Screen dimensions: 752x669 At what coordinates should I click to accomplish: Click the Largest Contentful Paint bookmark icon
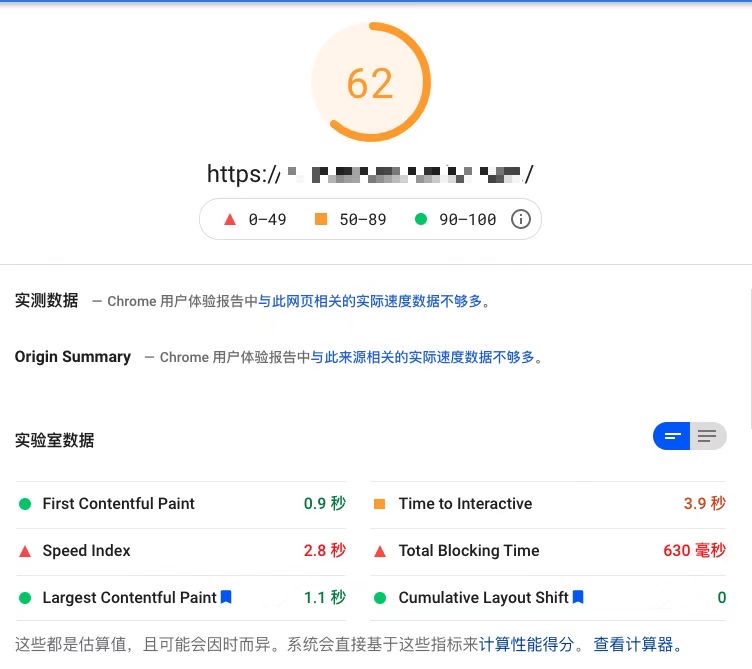(x=226, y=597)
